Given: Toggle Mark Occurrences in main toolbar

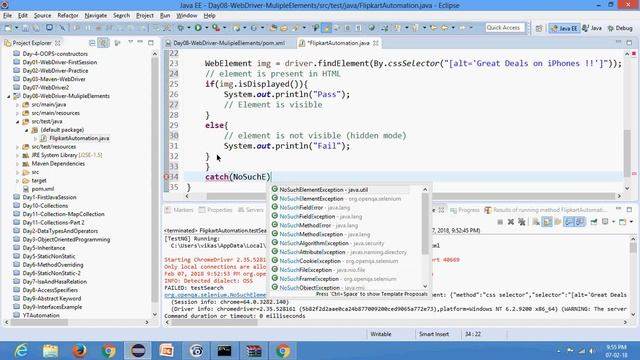Looking at the screenshot, I should pyautogui.click(x=327, y=28).
